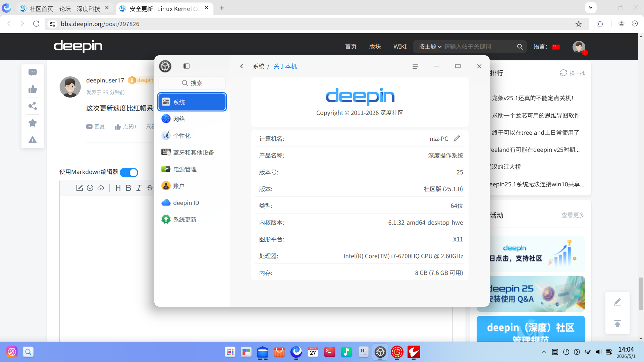Viewport: 644px width, 362px height.
Task: Select deepin ID in the settings sidebar
Action: pos(192,202)
